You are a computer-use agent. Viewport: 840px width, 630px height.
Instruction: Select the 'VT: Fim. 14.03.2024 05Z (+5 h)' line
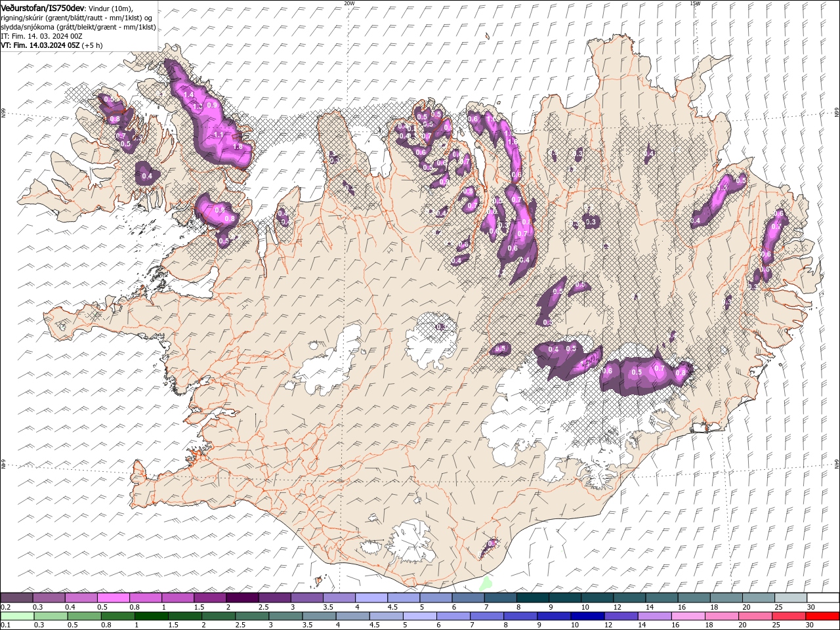pyautogui.click(x=51, y=45)
